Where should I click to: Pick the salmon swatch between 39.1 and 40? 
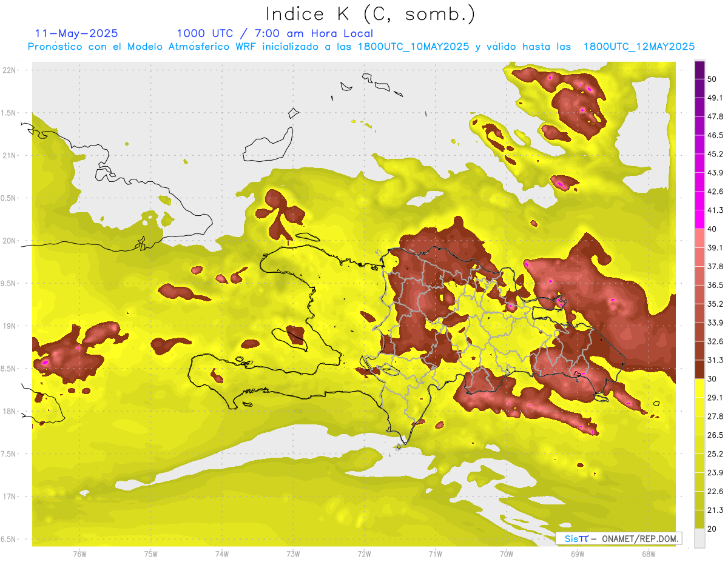pos(699,238)
